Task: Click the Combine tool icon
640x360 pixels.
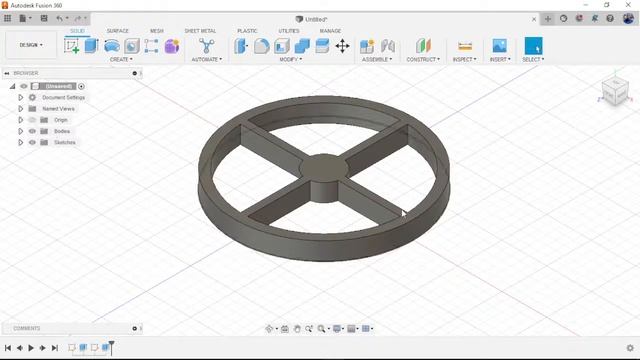Action: (x=302, y=46)
